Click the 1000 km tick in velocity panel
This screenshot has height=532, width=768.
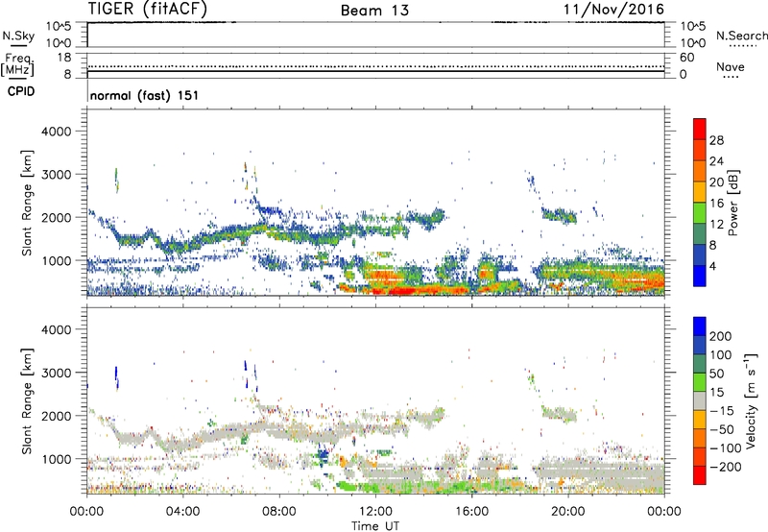pyautogui.click(x=57, y=459)
